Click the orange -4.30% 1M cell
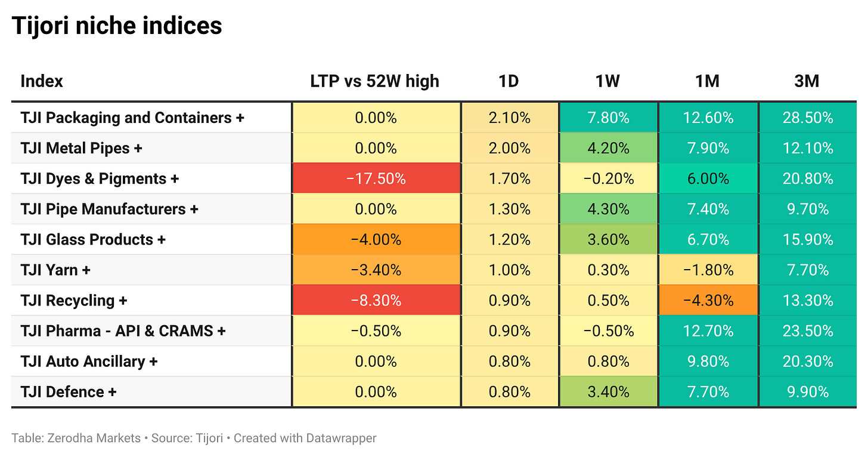The width and height of the screenshot is (868, 457). [708, 300]
